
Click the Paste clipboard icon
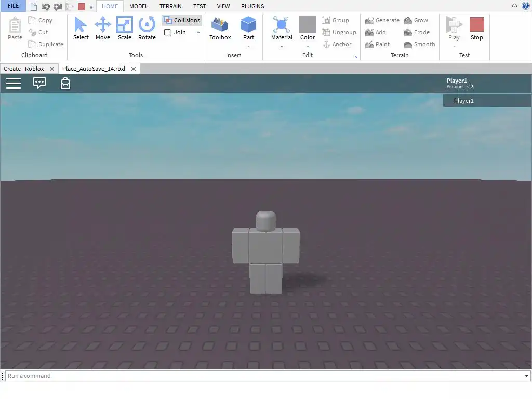point(15,29)
